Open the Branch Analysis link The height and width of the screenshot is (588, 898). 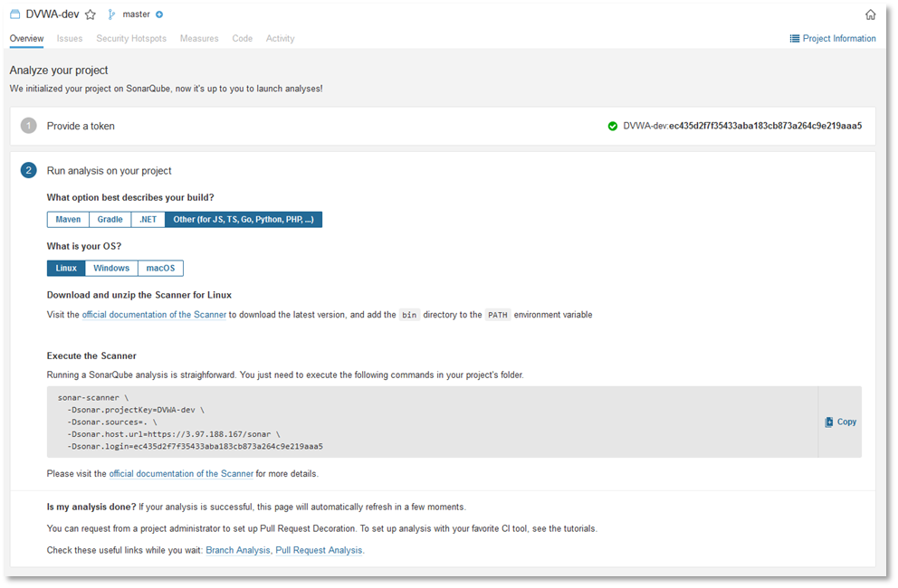237,550
